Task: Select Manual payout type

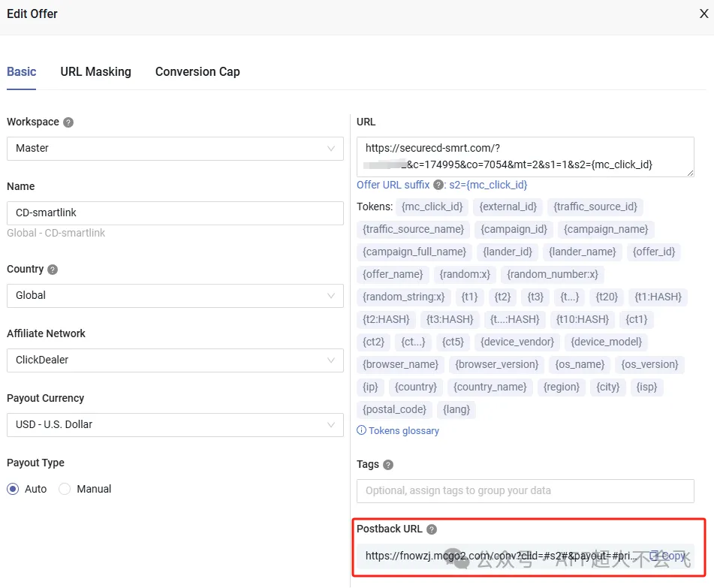Action: pos(65,489)
